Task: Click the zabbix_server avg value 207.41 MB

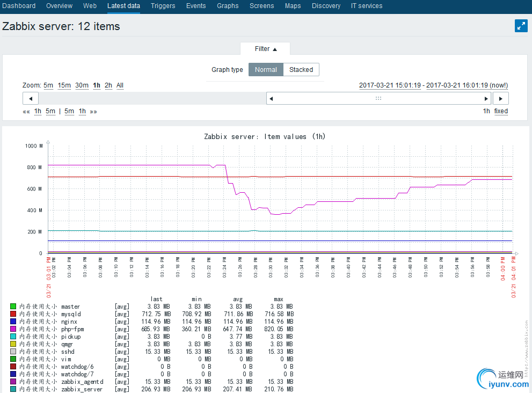Action: click(238, 389)
